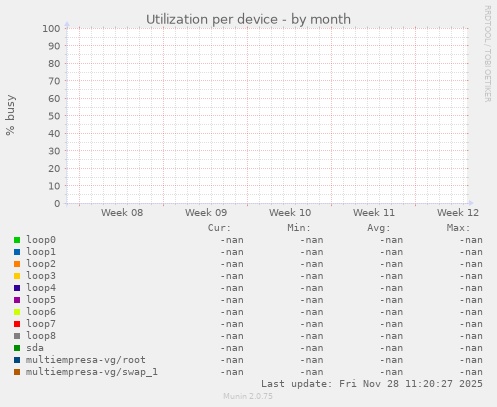The height and width of the screenshot is (407, 497).
Task: Click the multiempresa-vg/root Cur -nan value
Action: click(232, 360)
